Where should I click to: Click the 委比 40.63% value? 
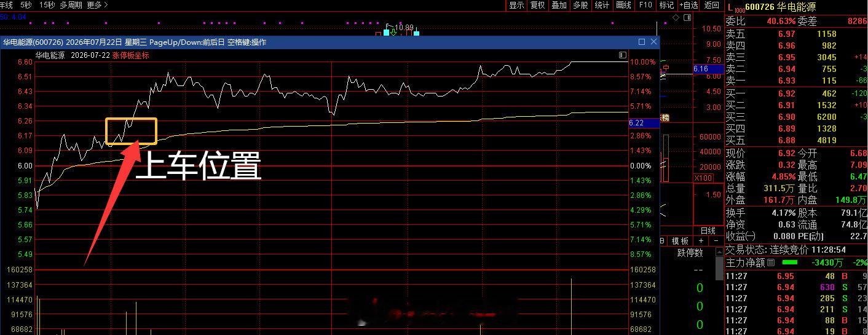pyautogui.click(x=781, y=21)
